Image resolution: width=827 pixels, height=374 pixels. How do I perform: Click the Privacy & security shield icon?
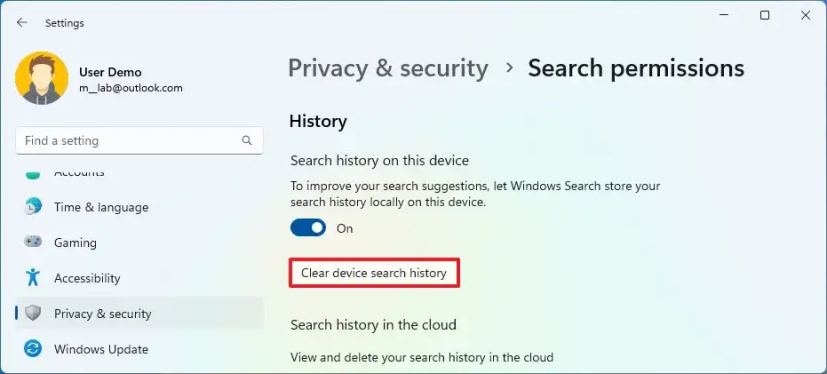33,313
